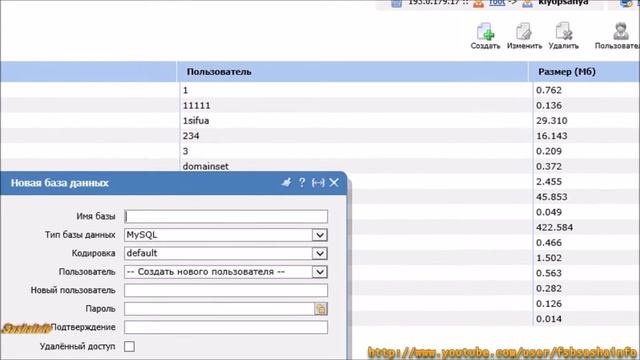Close the Новая база данных dialog
The width and height of the screenshot is (640, 360).
tap(334, 182)
